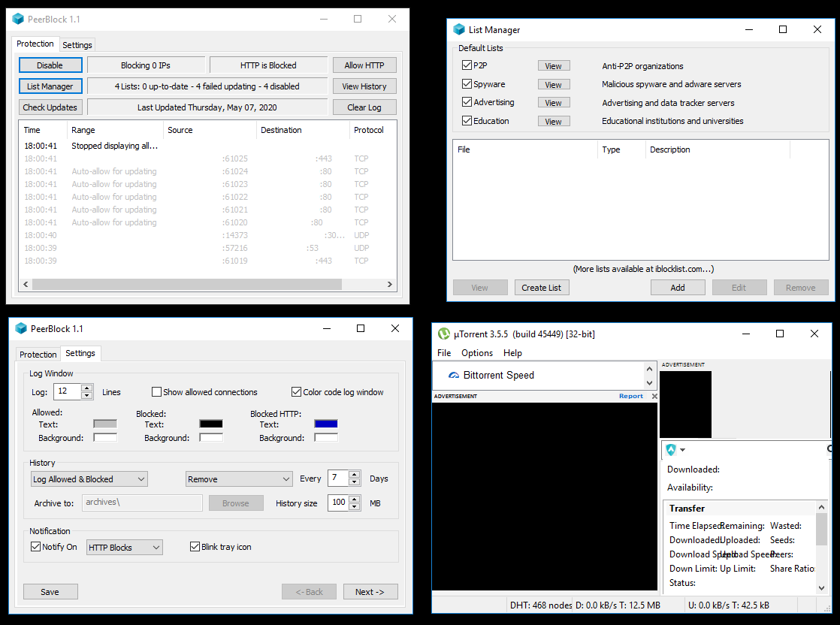
Task: Enable Show allowed connections checkbox
Action: pos(156,392)
